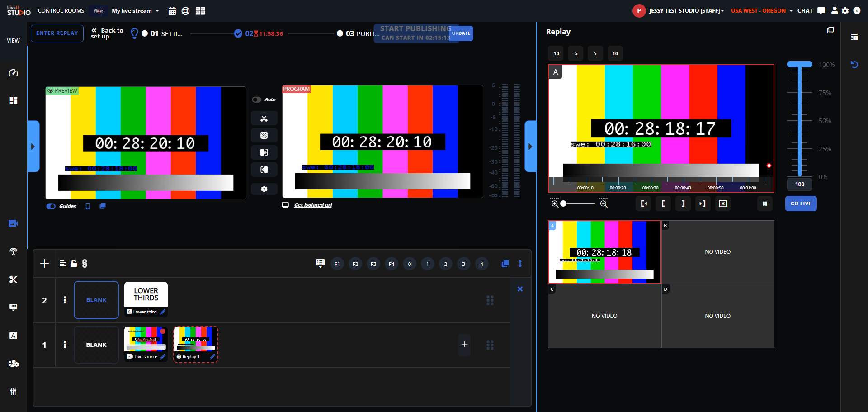Click the reset arrow icon beside speed slider
Screen dimensions: 868x412
tap(854, 65)
